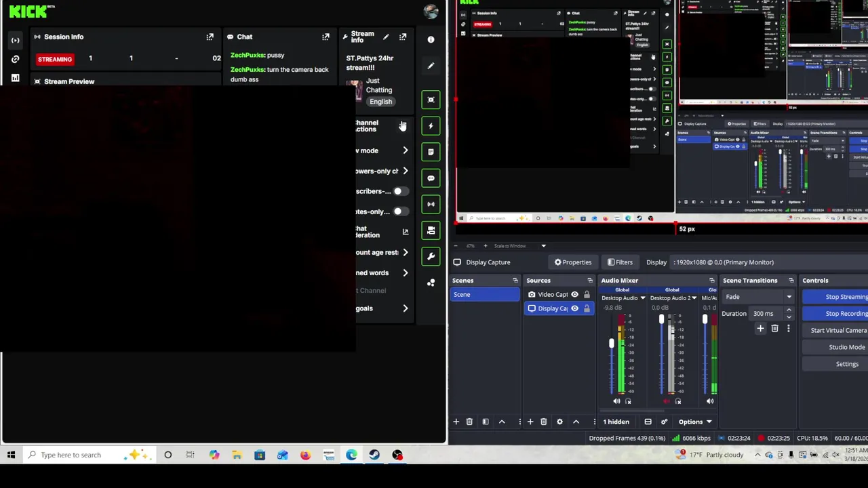This screenshot has height=488, width=868.
Task: Open Desktop Audio dropdown arrow in mixer
Action: (643, 298)
